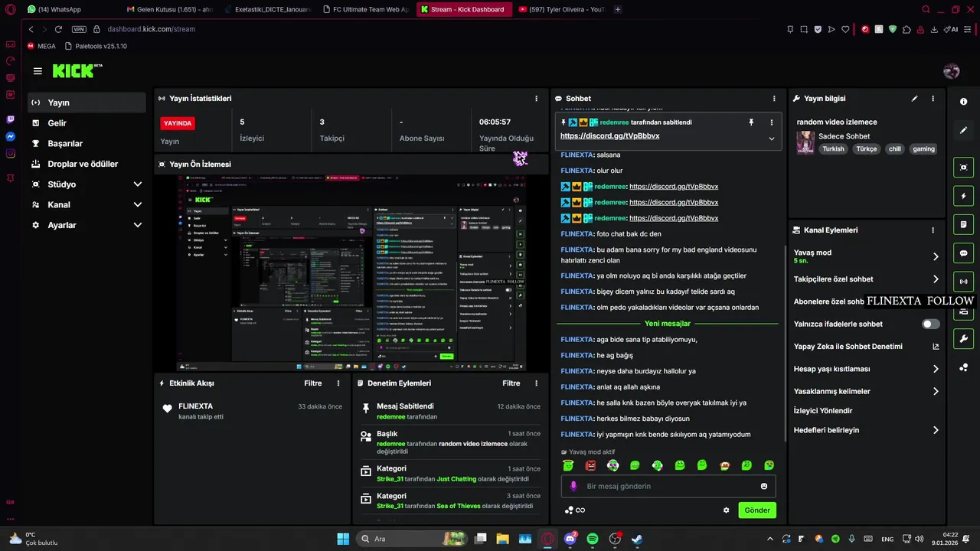Open the emoji picker in message box
This screenshot has height=551, width=980.
(764, 486)
